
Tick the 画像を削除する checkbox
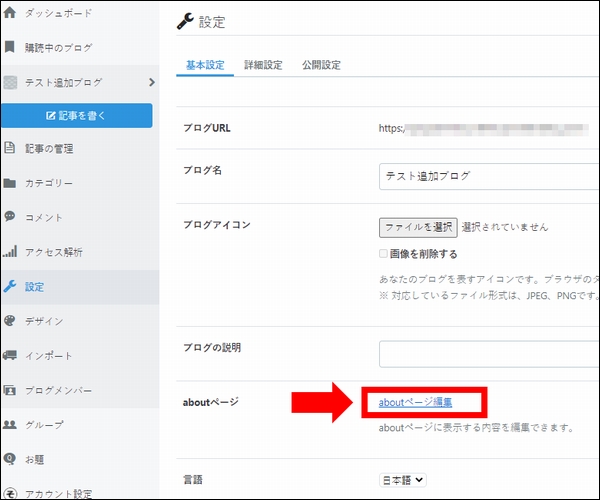[383, 253]
